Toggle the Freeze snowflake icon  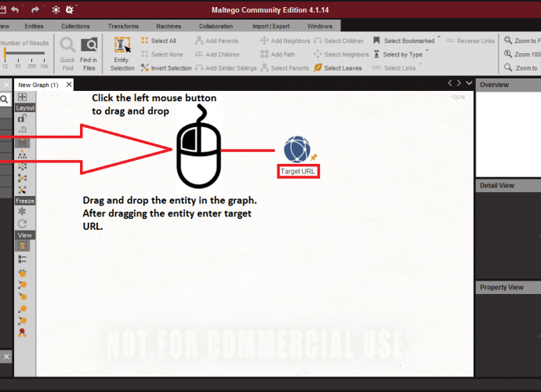[x=23, y=211]
